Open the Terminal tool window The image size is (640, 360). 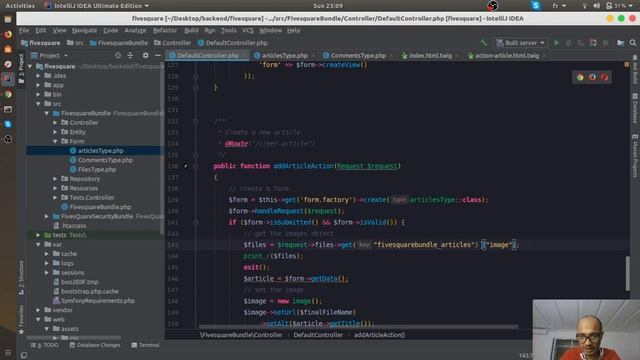click(x=145, y=345)
